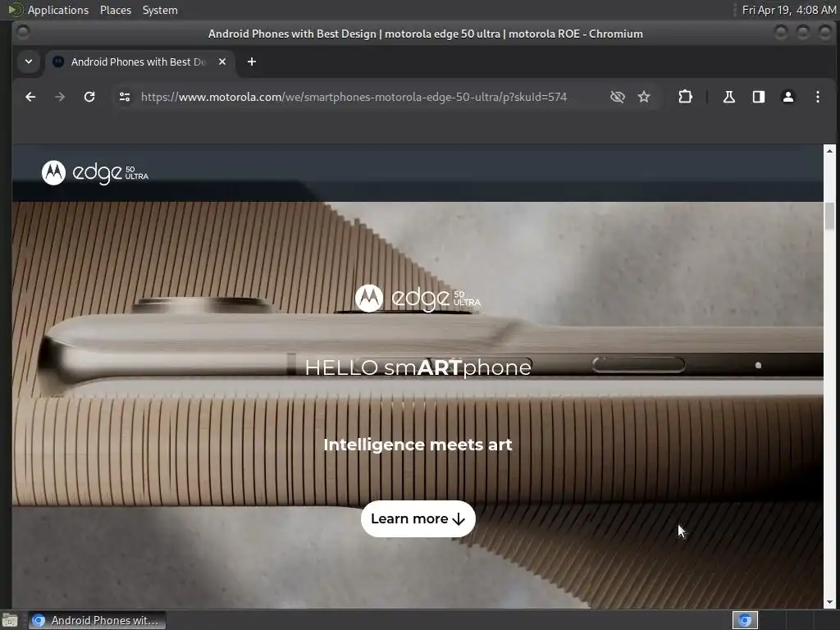The width and height of the screenshot is (840, 630).
Task: Click the window menu icon in title bar
Action: 23,33
